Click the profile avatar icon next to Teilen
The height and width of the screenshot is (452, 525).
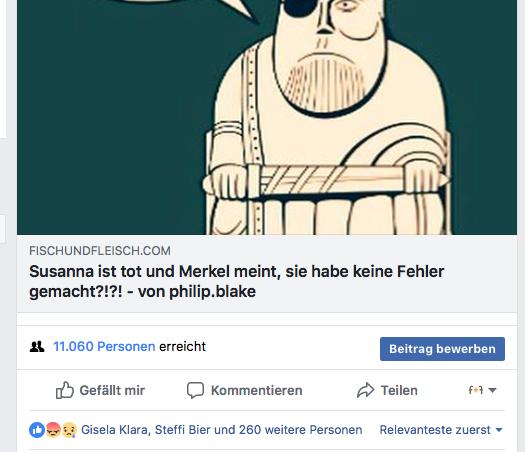pyautogui.click(x=475, y=390)
